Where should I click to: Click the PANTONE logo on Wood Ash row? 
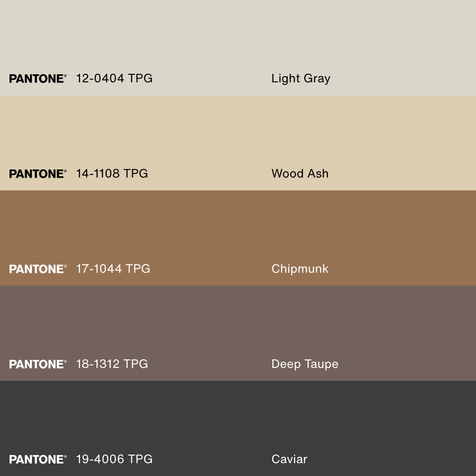click(x=38, y=174)
